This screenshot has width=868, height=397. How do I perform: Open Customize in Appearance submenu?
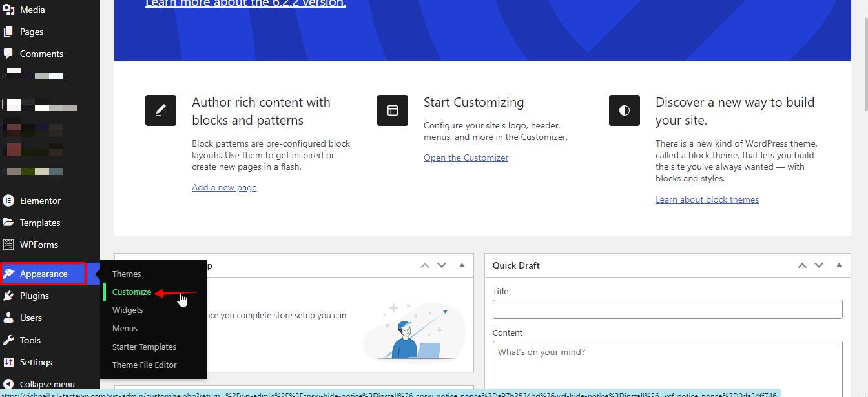[132, 292]
